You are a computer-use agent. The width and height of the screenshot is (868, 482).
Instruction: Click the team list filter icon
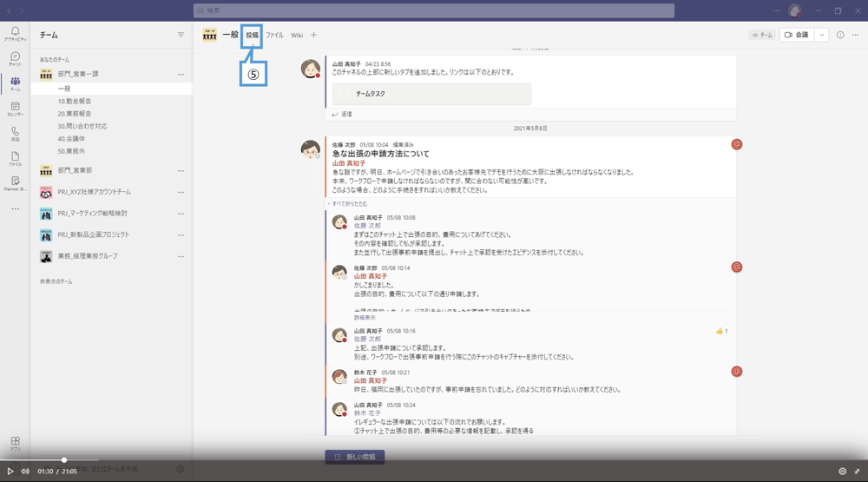point(181,35)
